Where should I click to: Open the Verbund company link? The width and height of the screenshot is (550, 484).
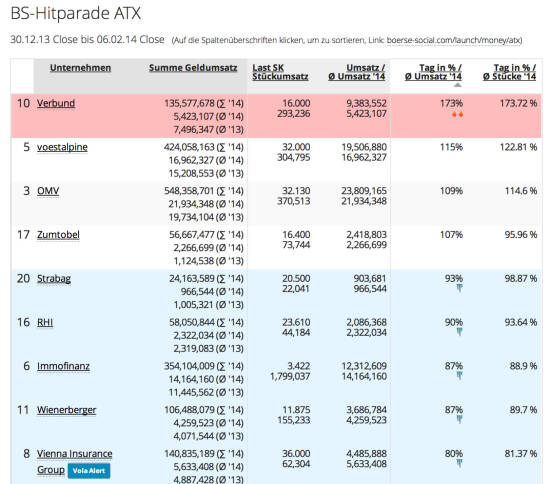(x=56, y=103)
